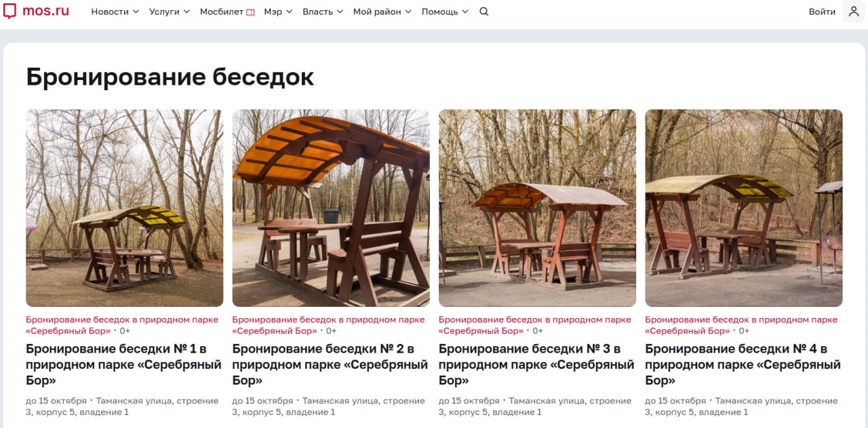Click the Войти login button
The height and width of the screenshot is (428, 868).
[x=822, y=12]
